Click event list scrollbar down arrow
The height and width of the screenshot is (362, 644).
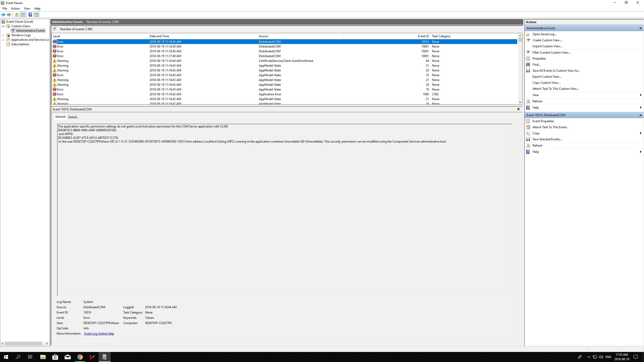(x=520, y=102)
